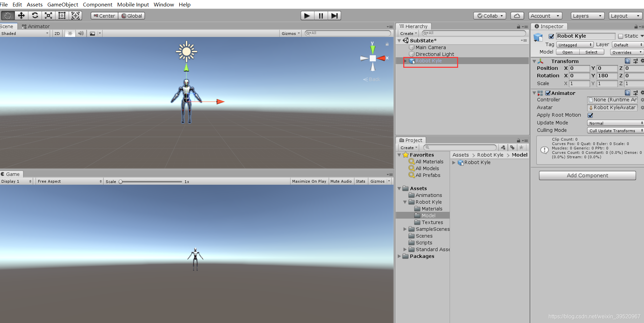This screenshot has height=323, width=644.
Task: Open the Scene view Gizmos dropdown
Action: [291, 33]
